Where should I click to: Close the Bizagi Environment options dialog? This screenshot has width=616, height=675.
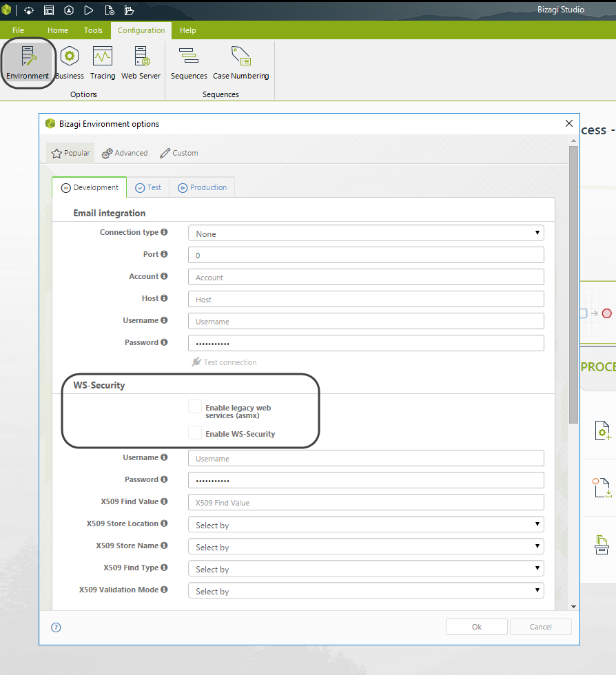pyautogui.click(x=569, y=123)
